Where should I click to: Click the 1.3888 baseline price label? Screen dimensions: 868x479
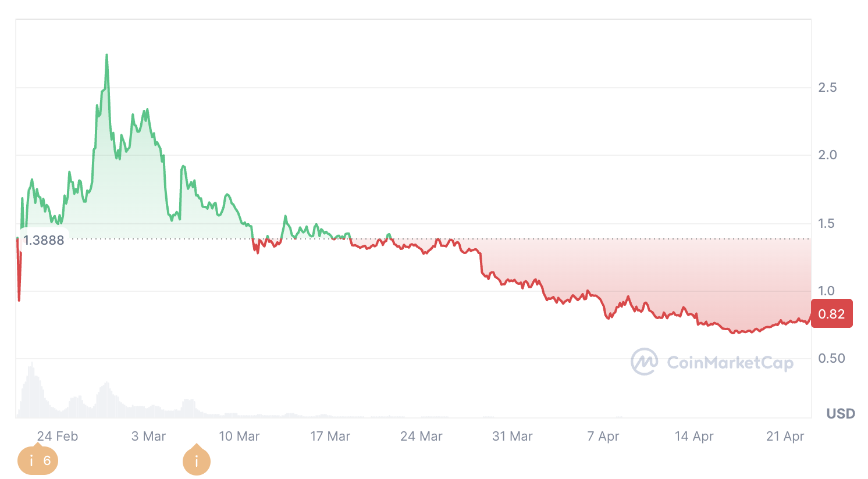pyautogui.click(x=44, y=240)
